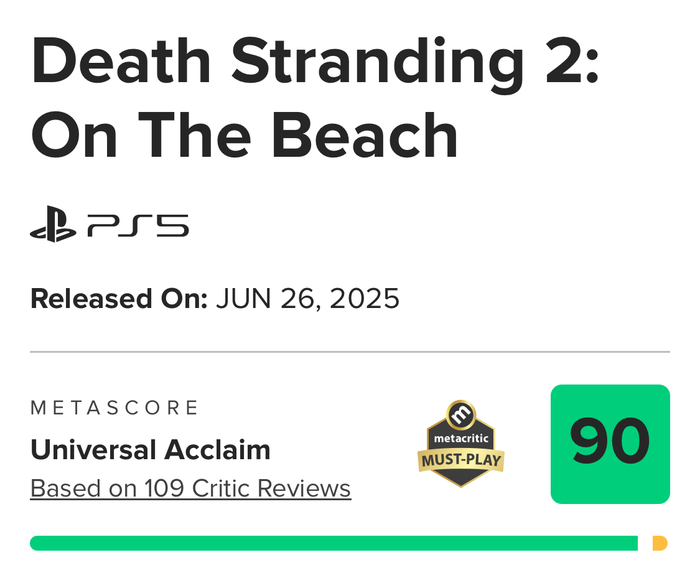
Task: Click the white gap between score bar segments
Action: pyautogui.click(x=645, y=543)
